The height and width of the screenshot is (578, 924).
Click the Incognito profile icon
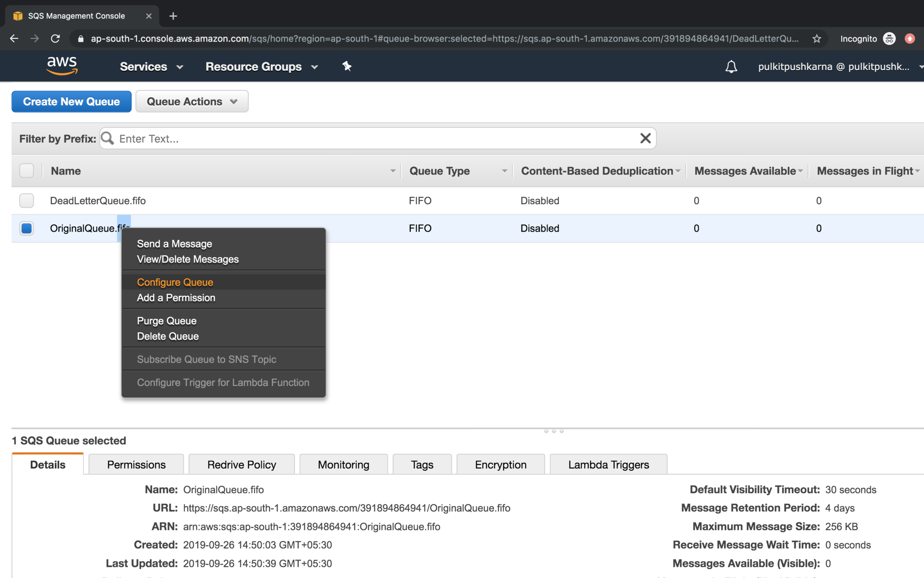(889, 39)
